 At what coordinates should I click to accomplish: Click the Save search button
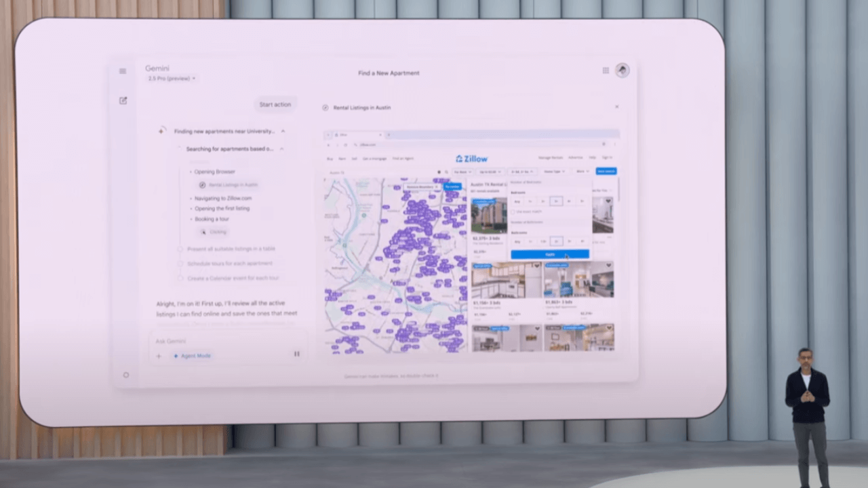(x=606, y=171)
